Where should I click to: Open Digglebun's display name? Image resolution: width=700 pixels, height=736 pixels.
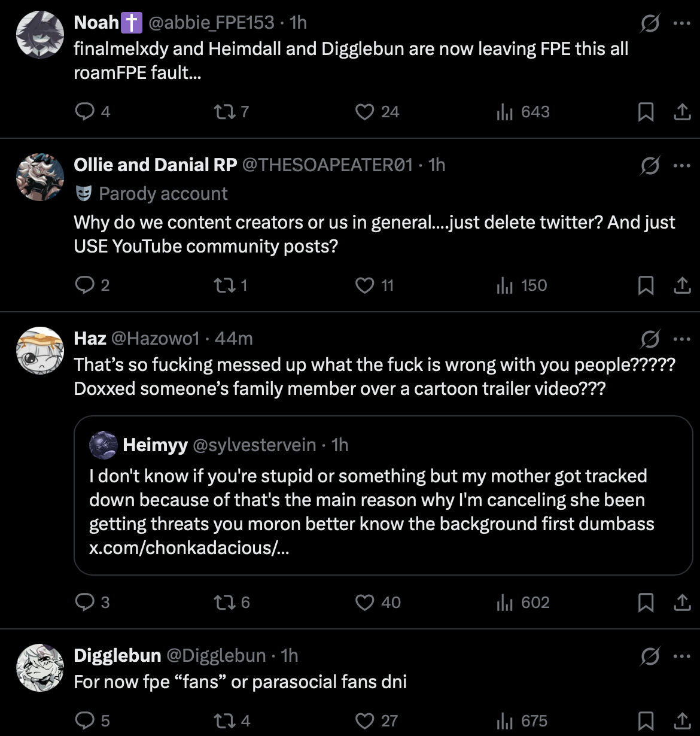pyautogui.click(x=117, y=656)
